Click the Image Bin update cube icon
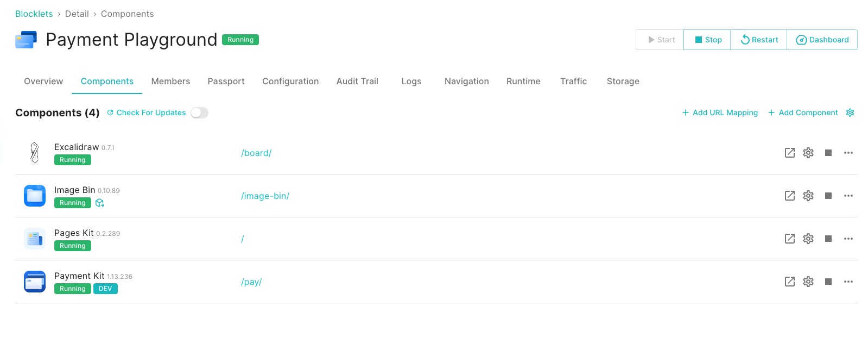Screen dimensions: 868x349 100,203
